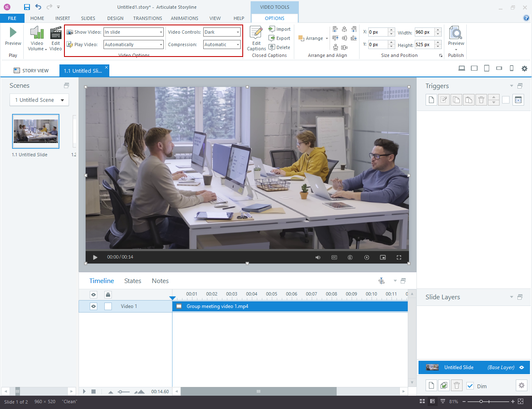Delete the selected slide layer
Image resolution: width=532 pixels, height=409 pixels.
pyautogui.click(x=456, y=386)
